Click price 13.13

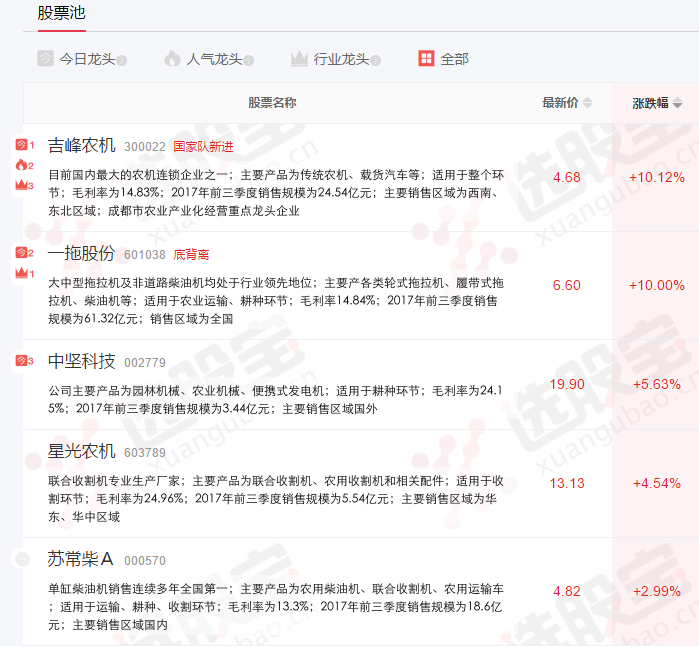[567, 483]
